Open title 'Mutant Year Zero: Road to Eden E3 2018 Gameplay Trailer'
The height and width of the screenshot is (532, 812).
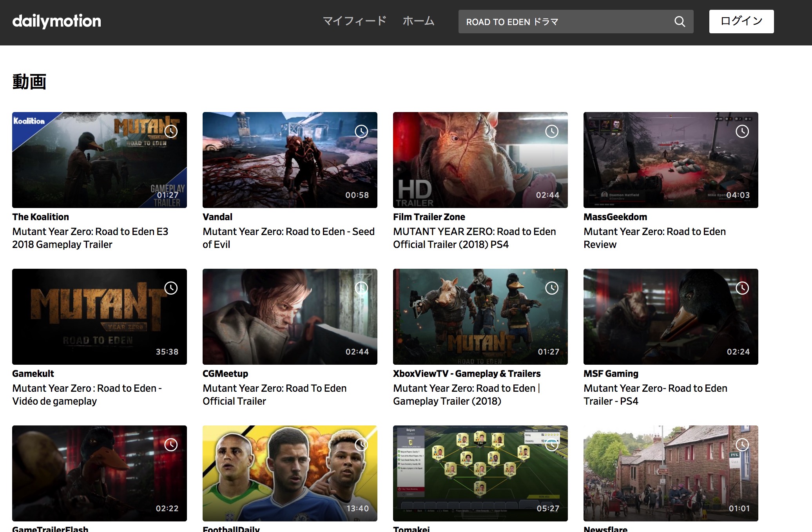90,238
